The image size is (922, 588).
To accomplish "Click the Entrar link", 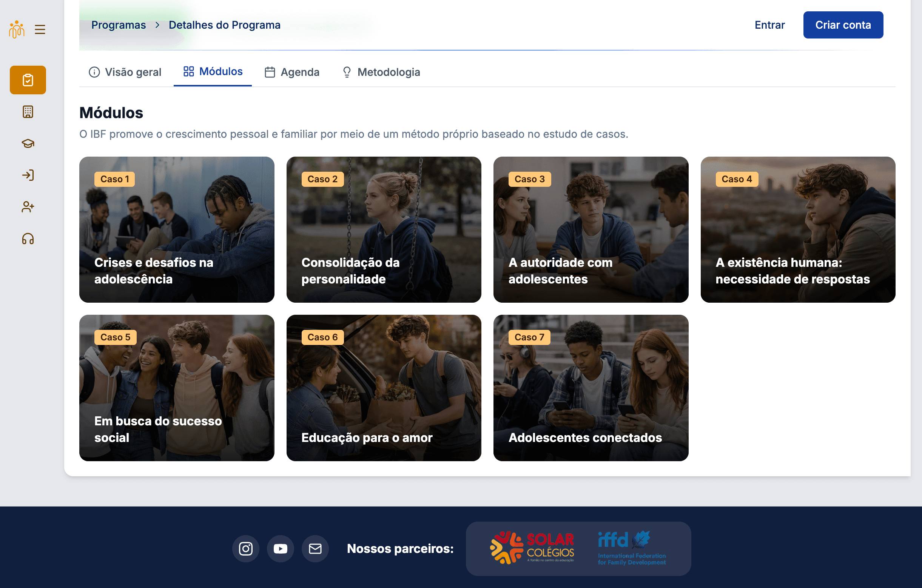I will point(769,25).
